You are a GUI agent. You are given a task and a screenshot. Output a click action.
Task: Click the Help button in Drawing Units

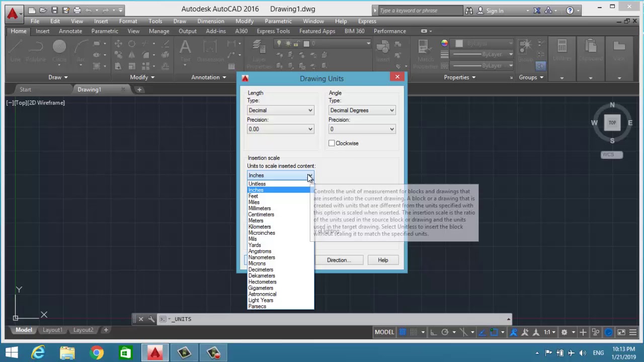[383, 260]
